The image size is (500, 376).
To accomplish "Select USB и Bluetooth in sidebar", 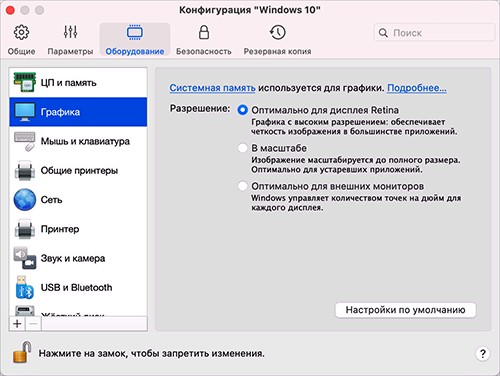I will [78, 287].
